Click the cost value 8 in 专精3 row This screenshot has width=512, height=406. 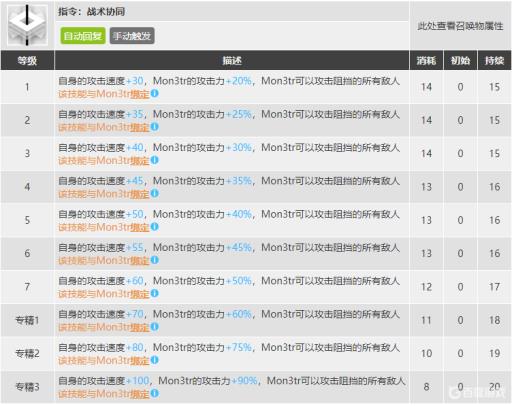(426, 387)
